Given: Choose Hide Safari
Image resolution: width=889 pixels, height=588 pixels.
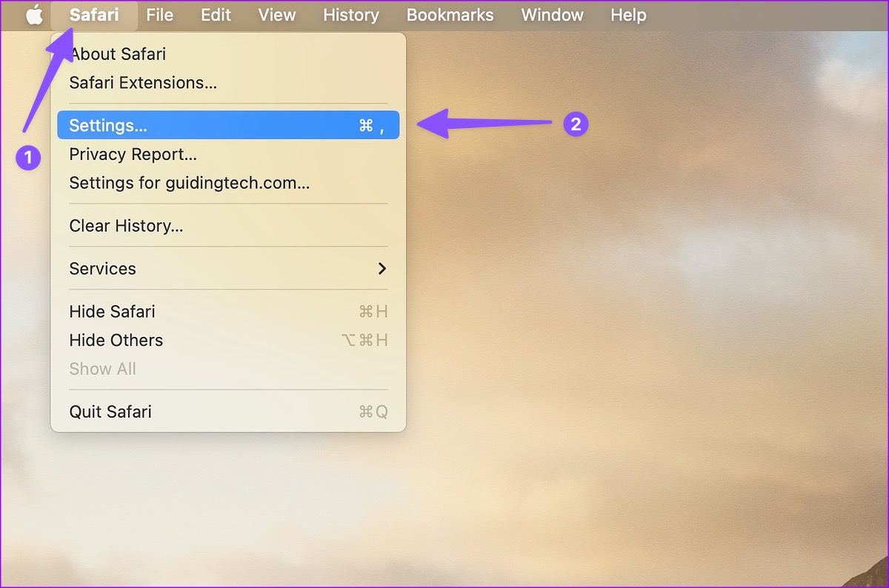Looking at the screenshot, I should pos(112,312).
